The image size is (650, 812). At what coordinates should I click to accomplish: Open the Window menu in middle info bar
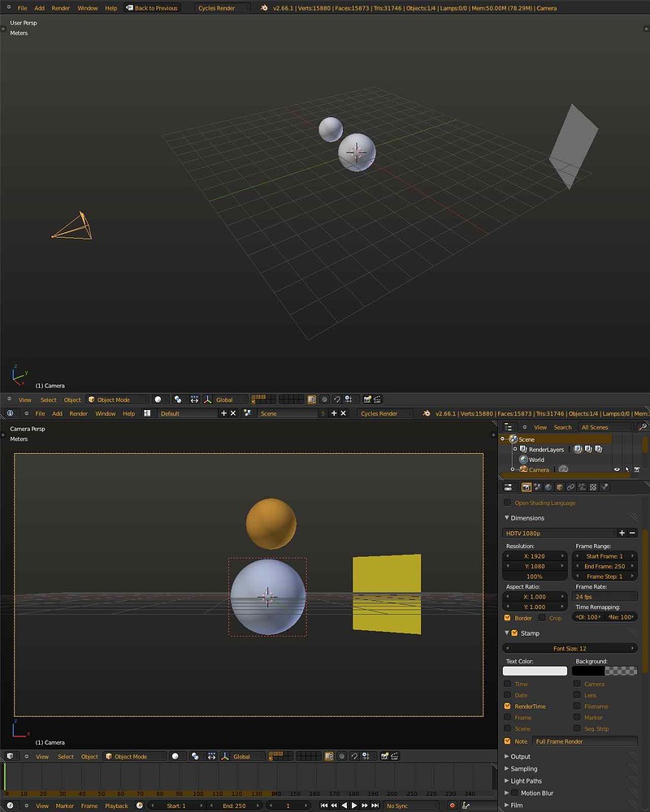pos(106,413)
